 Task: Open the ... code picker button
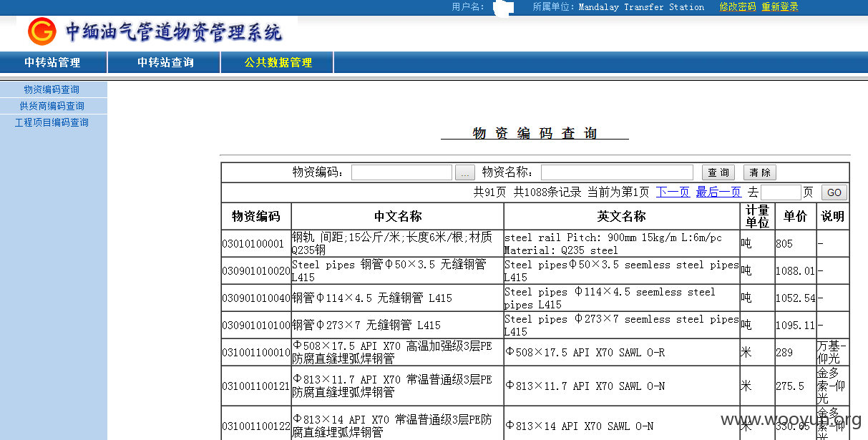click(x=465, y=172)
